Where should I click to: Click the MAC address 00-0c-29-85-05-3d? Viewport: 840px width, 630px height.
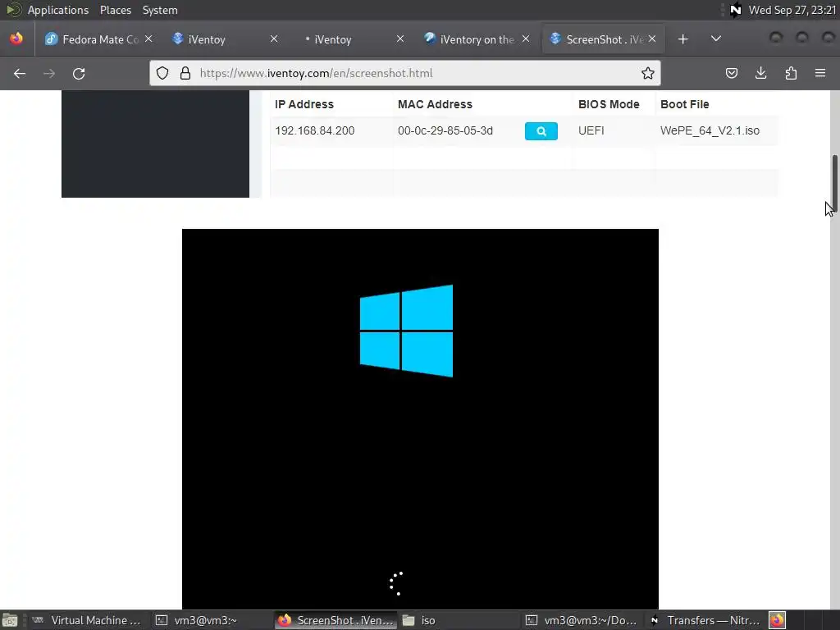coord(445,130)
